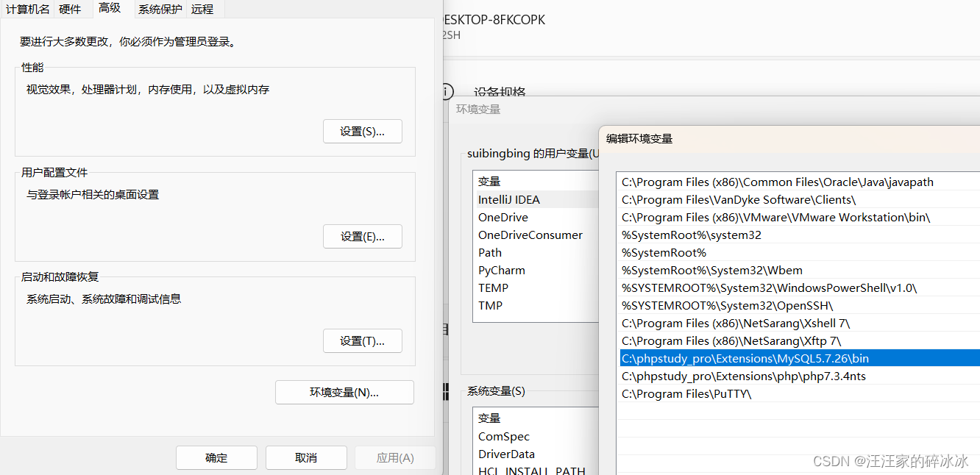The height and width of the screenshot is (475, 980).
Task: Select DriverData system variable row
Action: click(x=536, y=454)
